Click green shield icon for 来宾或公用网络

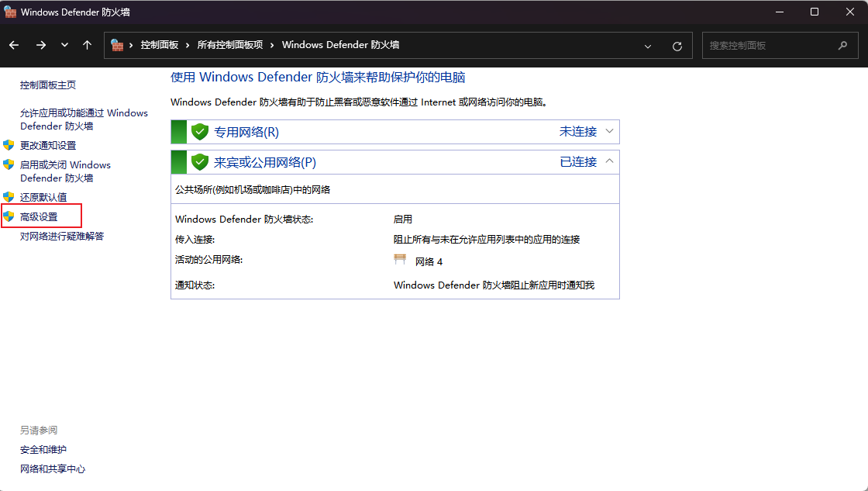(199, 162)
